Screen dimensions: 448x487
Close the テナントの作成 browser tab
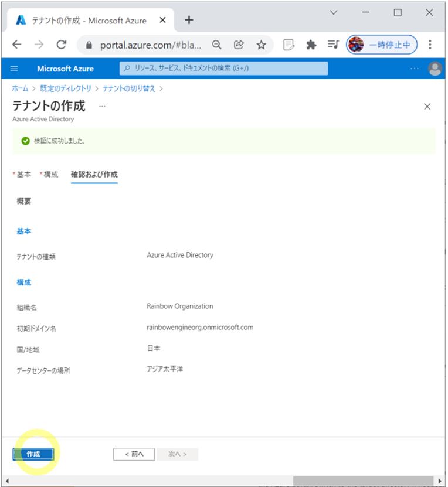tap(162, 20)
